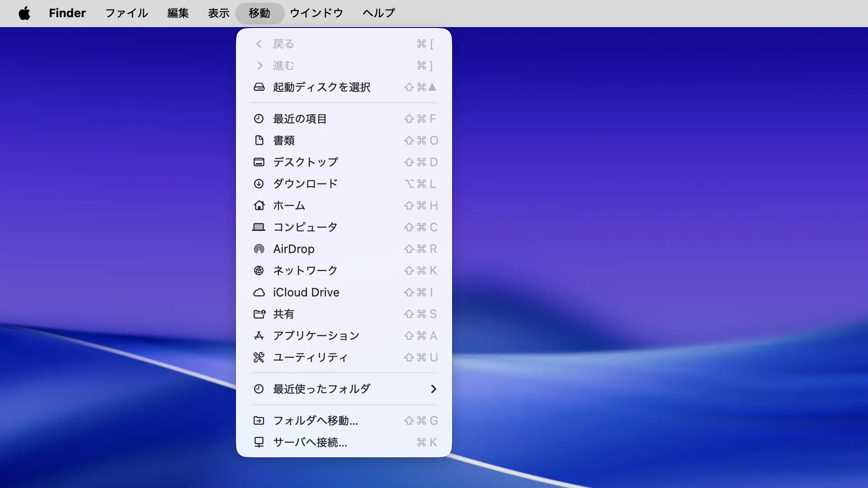Select the 書類 documents entry
Screen dimensions: 868x488
coord(284,141)
